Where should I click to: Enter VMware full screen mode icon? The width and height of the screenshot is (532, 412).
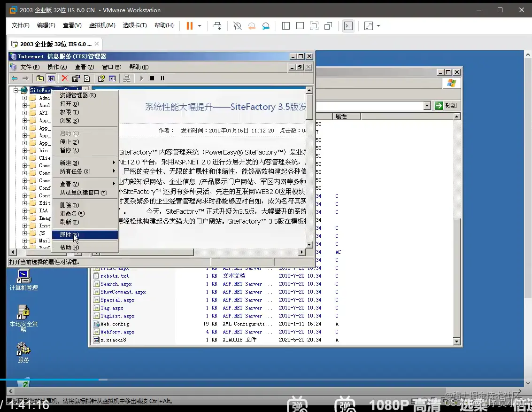[x=314, y=26]
